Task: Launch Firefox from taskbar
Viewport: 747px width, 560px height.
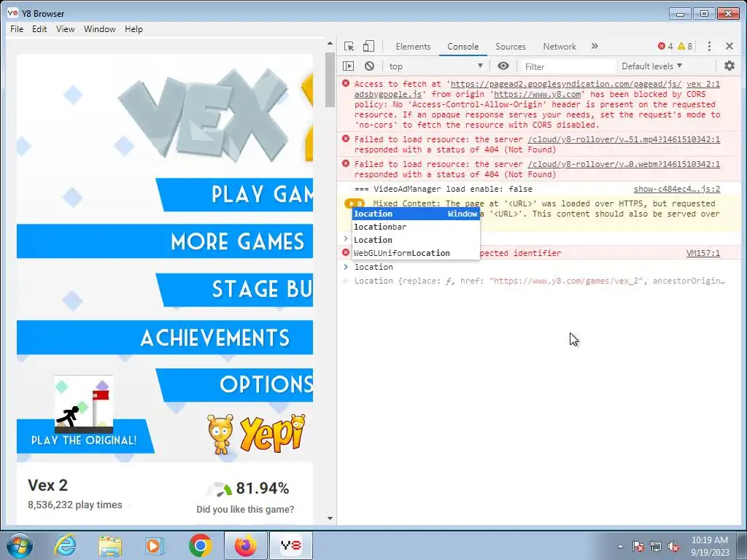Action: click(x=245, y=545)
